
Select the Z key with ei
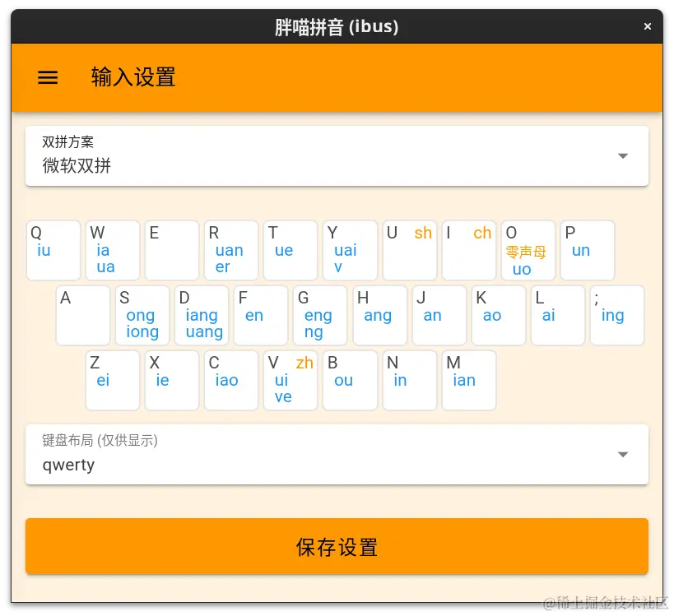113,380
